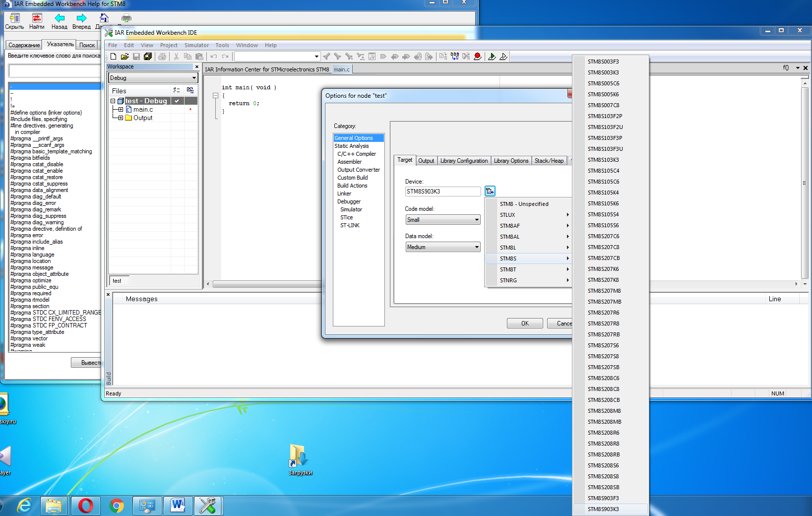Image resolution: width=812 pixels, height=516 pixels.
Task: Select Static Analysis category
Action: [x=352, y=146]
